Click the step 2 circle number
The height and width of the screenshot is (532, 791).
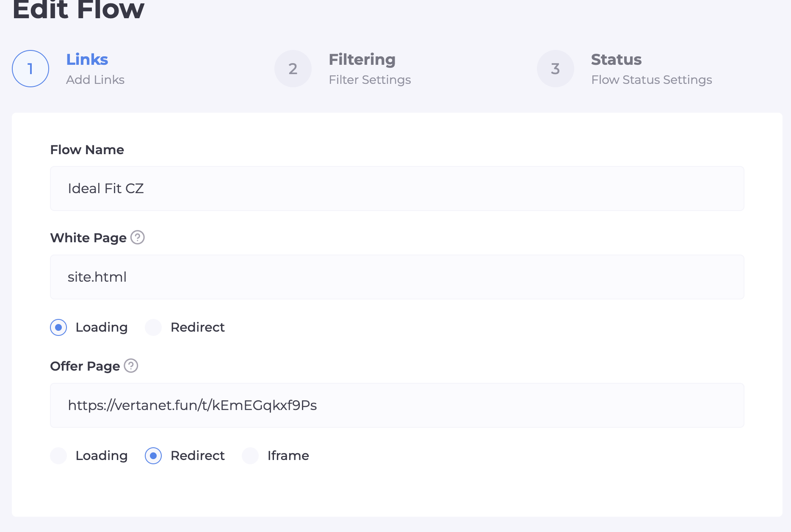pos(293,69)
